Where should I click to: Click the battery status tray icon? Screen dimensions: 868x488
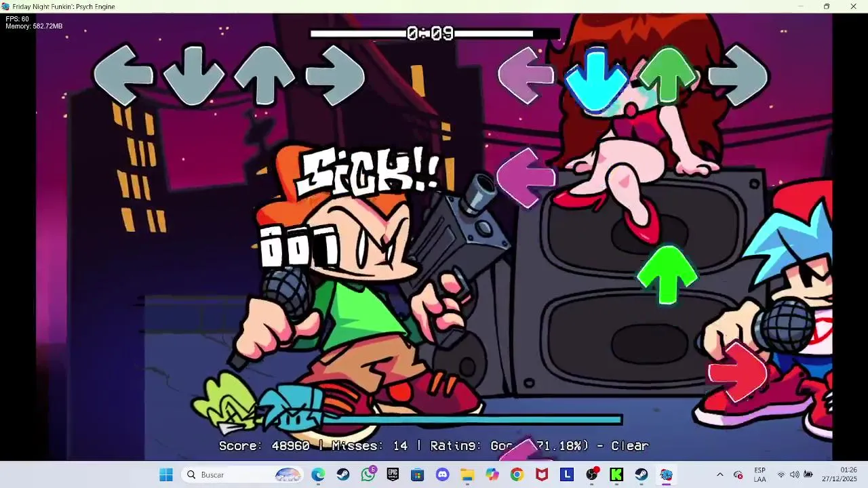[808, 474]
